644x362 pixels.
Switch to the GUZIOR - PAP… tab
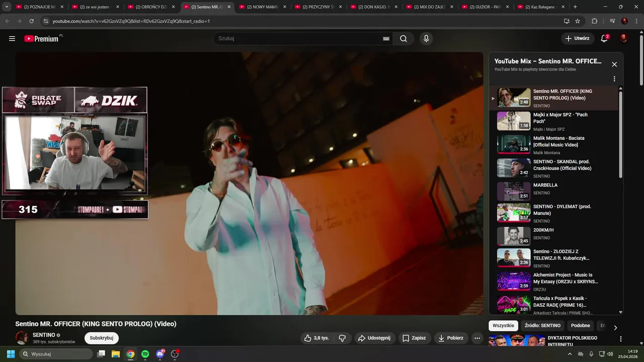482,7
